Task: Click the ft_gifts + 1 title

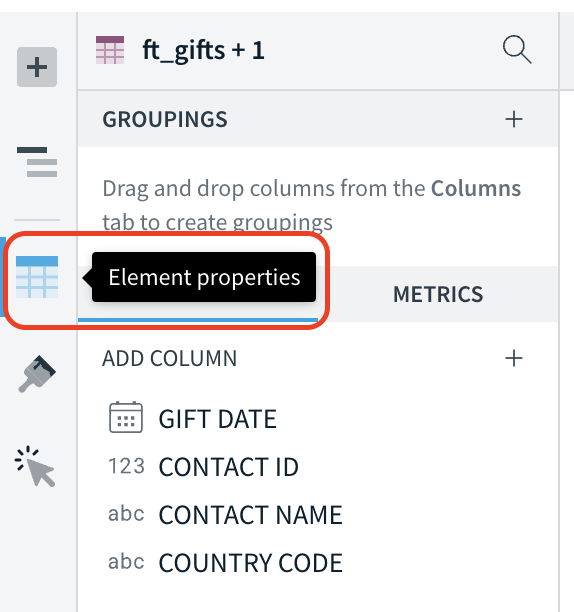Action: pyautogui.click(x=203, y=50)
